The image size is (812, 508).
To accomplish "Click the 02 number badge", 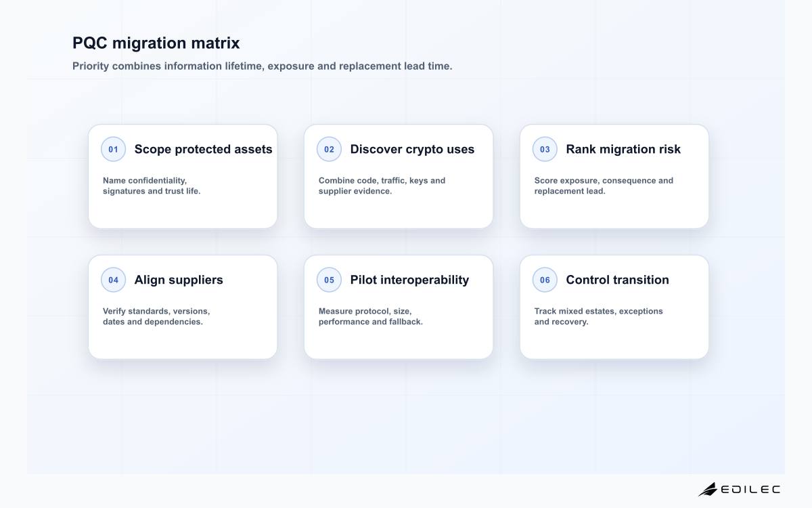I will click(329, 149).
